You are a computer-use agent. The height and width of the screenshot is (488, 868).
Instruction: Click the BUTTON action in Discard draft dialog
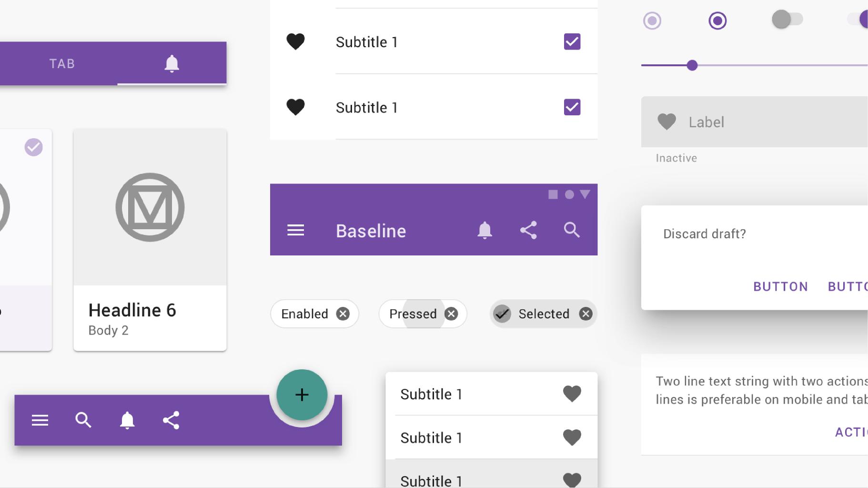click(780, 286)
